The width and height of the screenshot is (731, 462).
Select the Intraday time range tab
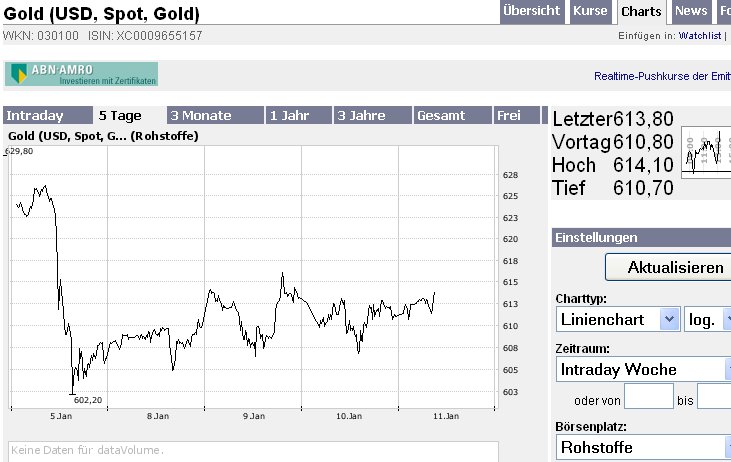point(47,115)
